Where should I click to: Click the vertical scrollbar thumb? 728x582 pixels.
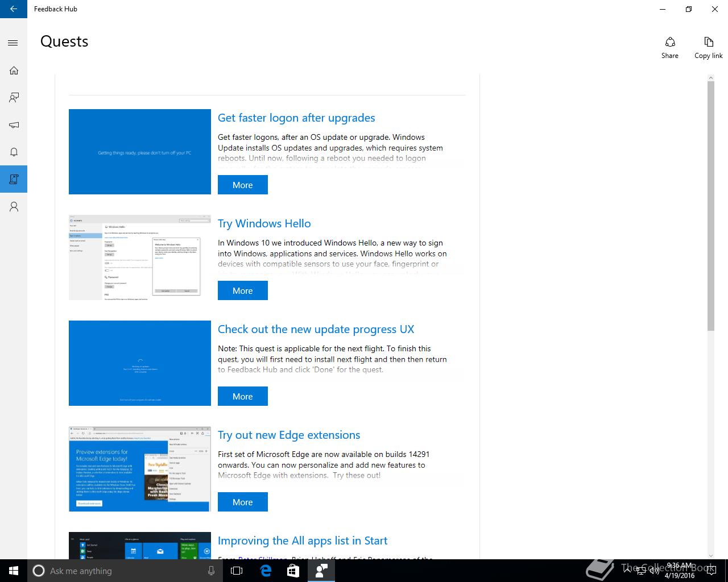click(711, 205)
